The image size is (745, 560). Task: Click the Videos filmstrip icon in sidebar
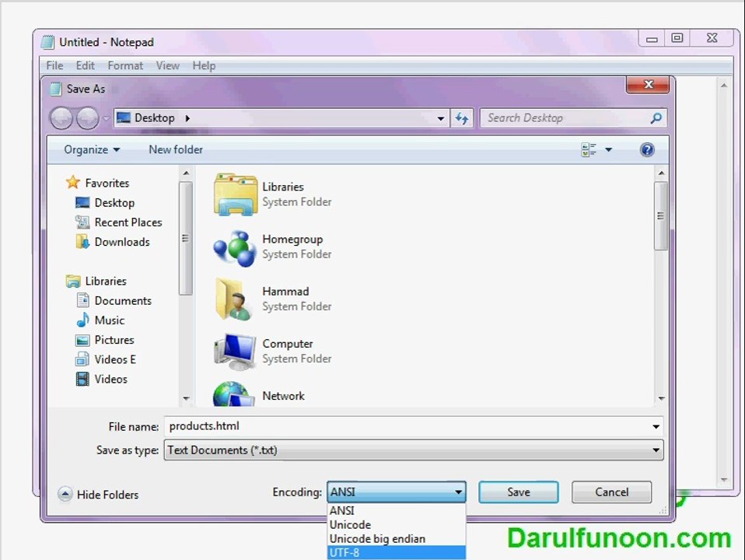[82, 379]
